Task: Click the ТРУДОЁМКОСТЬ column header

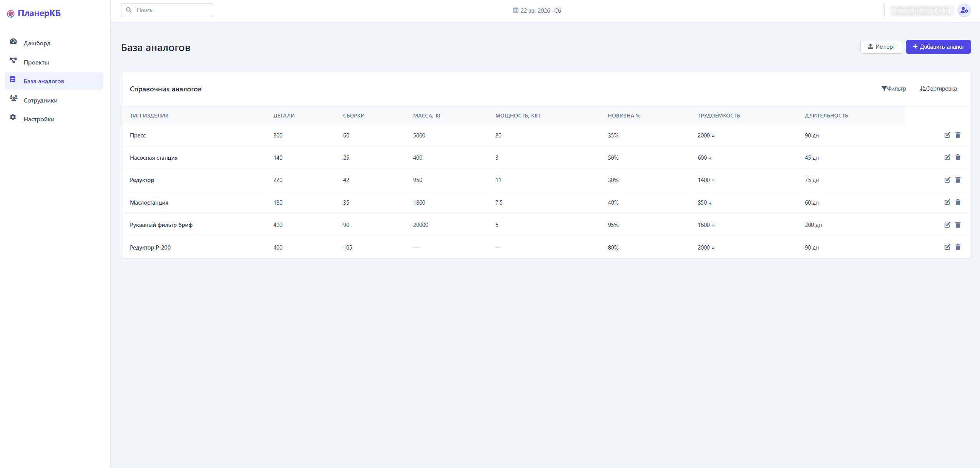Action: tap(719, 116)
